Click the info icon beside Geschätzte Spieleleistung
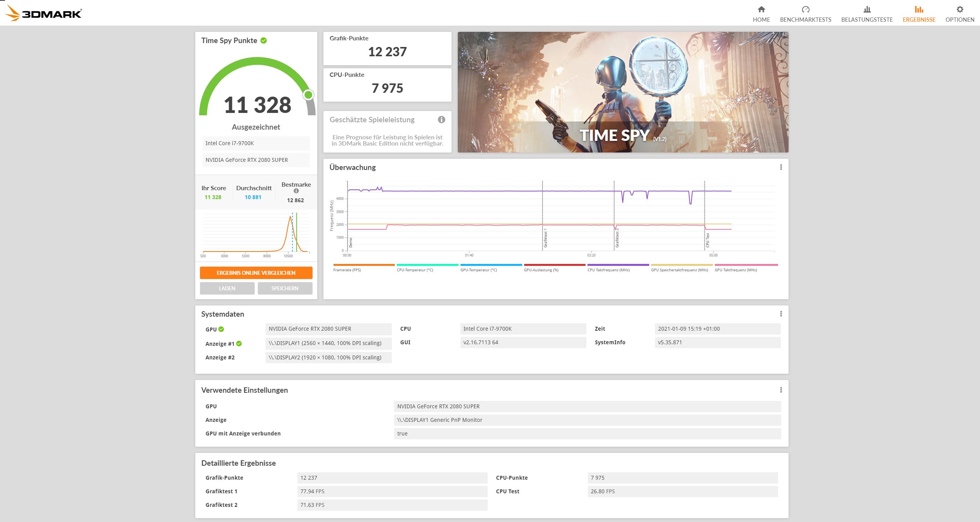Image resolution: width=980 pixels, height=522 pixels. [x=441, y=120]
